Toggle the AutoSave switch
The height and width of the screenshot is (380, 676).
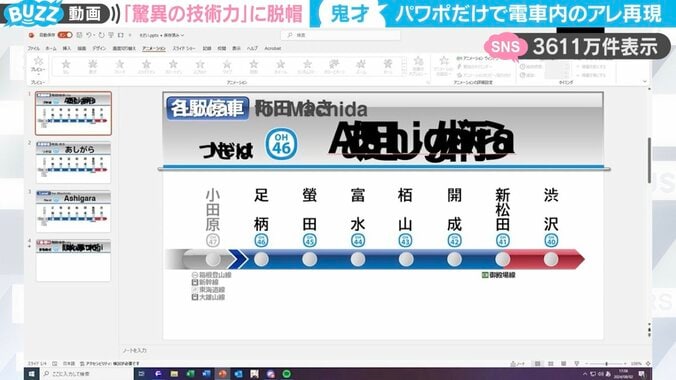(65, 35)
